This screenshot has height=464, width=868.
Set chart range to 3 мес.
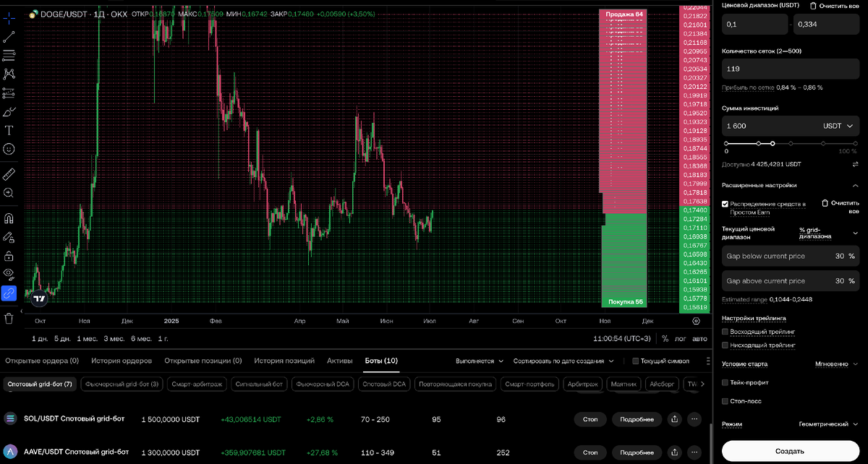[x=114, y=338]
